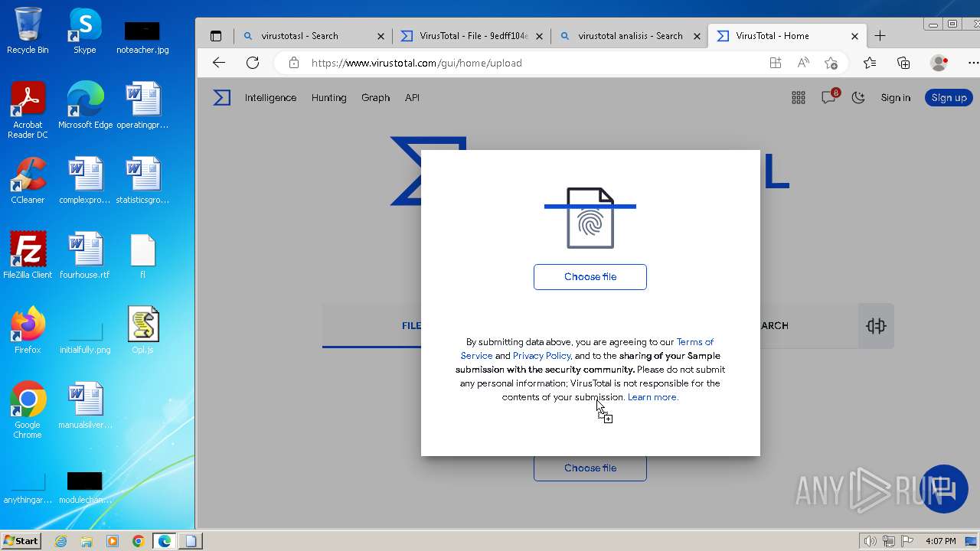Select the manualsilver... Word document
980x551 pixels.
coord(85,406)
